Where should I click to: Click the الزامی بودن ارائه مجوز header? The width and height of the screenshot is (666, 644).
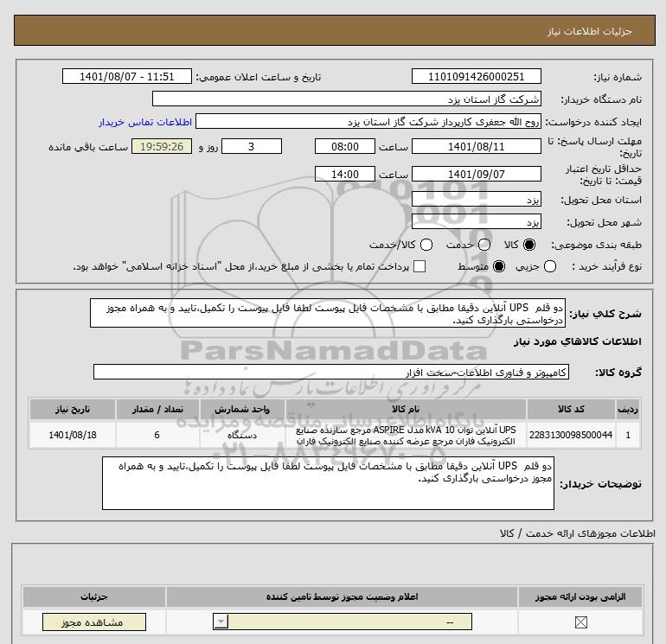[x=580, y=596]
